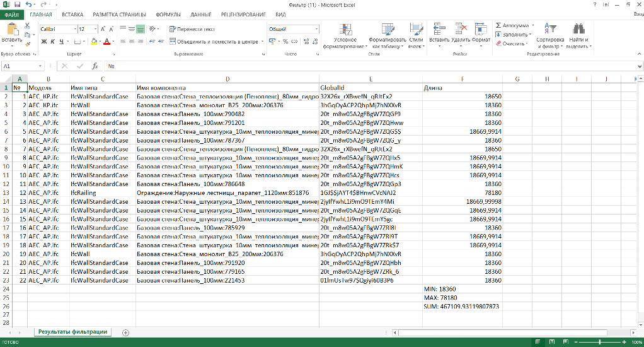Viewport: 644px width, 347px height.
Task: Zoom out with the minus button
Action: (x=575, y=342)
